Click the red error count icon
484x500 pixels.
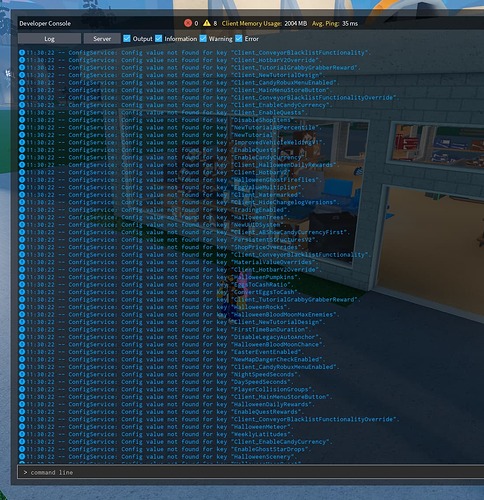[x=188, y=23]
